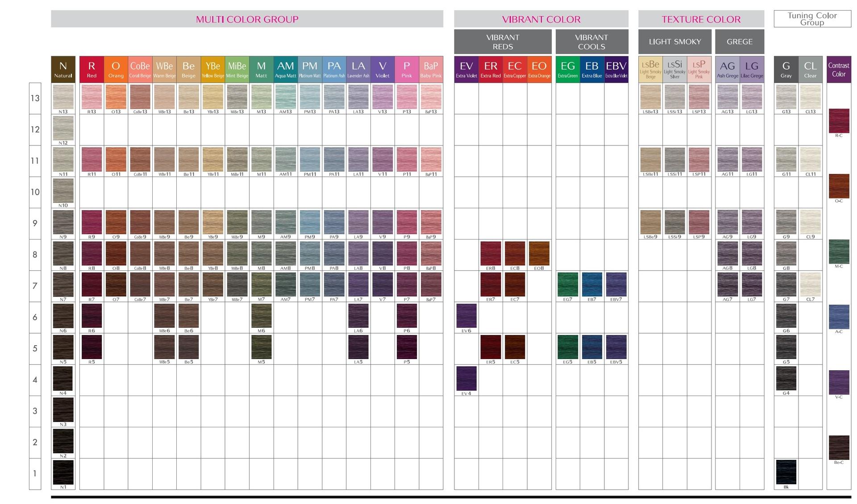Image resolution: width=857 pixels, height=504 pixels.
Task: Switch to the VIBRANT COLOR header
Action: [x=541, y=19]
